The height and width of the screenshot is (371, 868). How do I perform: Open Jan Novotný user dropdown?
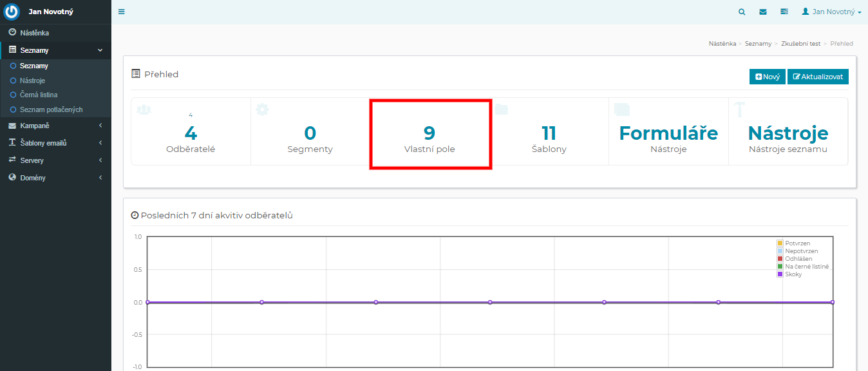pos(831,12)
